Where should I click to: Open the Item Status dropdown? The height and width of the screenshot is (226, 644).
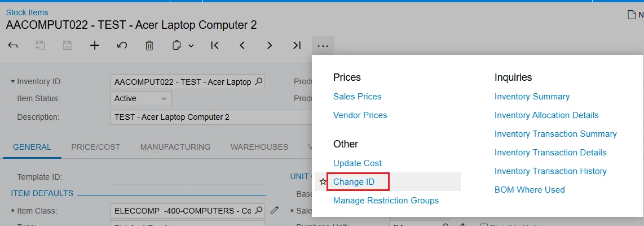click(x=141, y=98)
